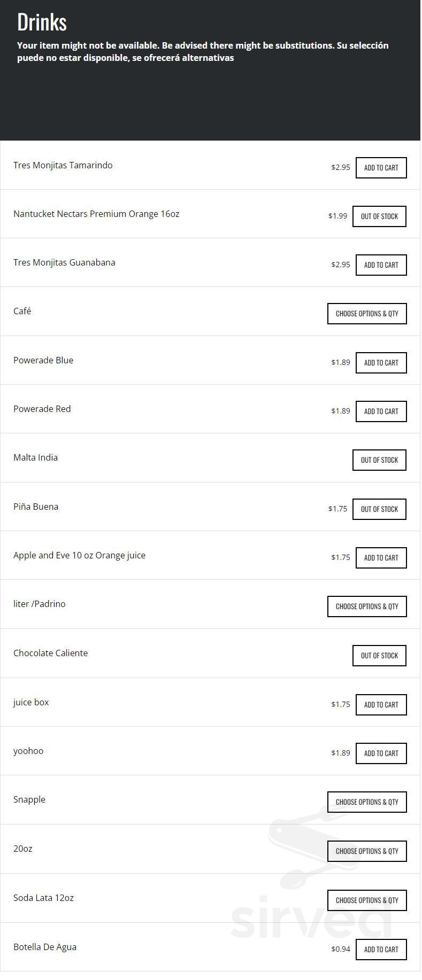Open the Café item name
Screen dimensions: 422x980
[22, 311]
